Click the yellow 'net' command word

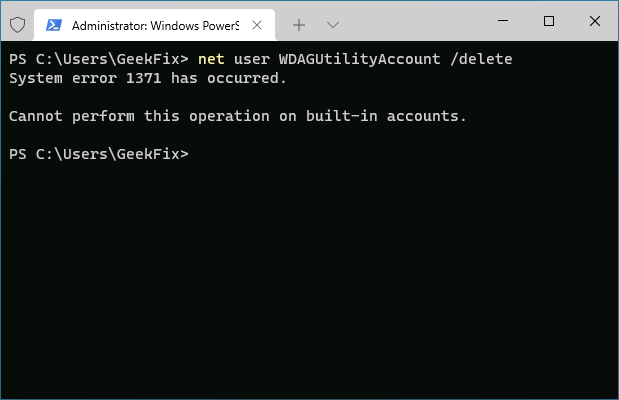(x=211, y=59)
